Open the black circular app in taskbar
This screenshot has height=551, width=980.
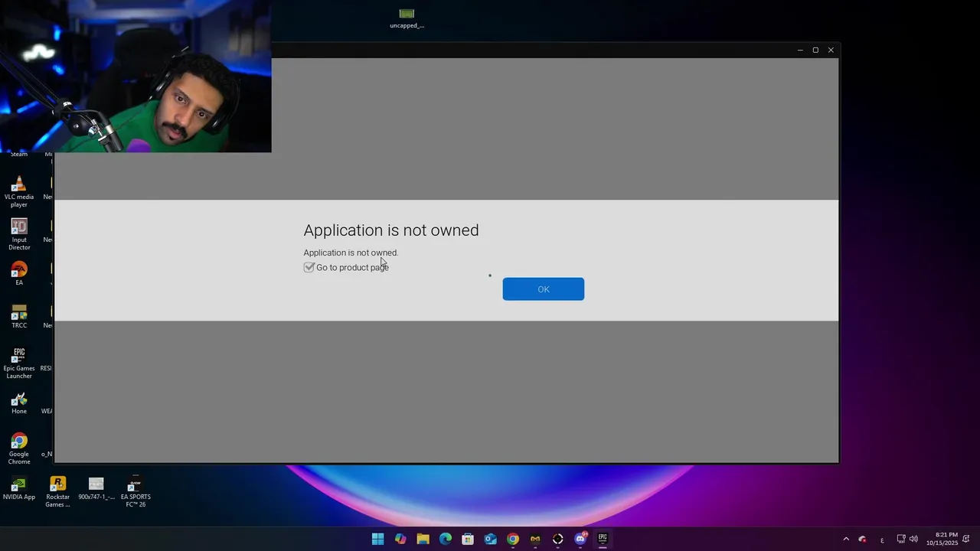click(x=558, y=539)
